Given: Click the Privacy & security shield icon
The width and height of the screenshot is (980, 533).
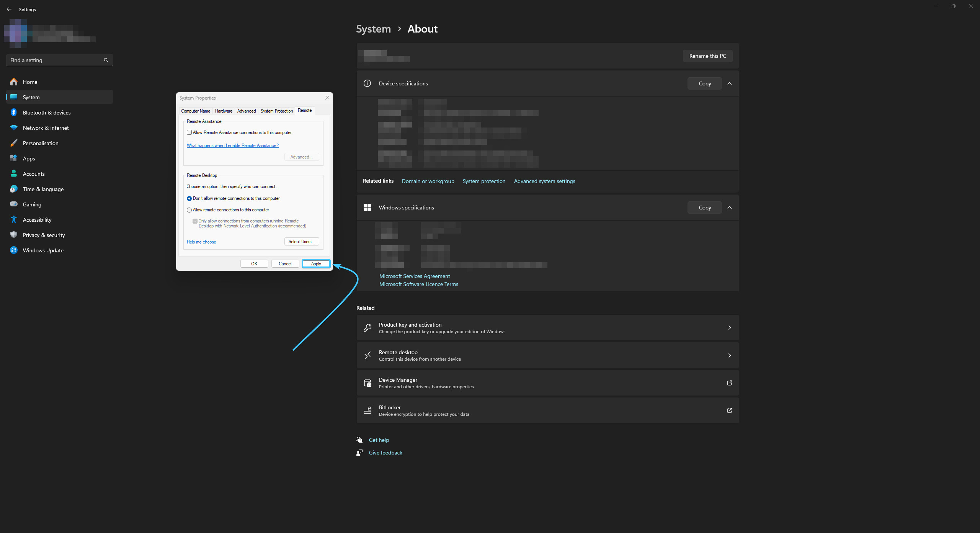Looking at the screenshot, I should click(x=14, y=235).
